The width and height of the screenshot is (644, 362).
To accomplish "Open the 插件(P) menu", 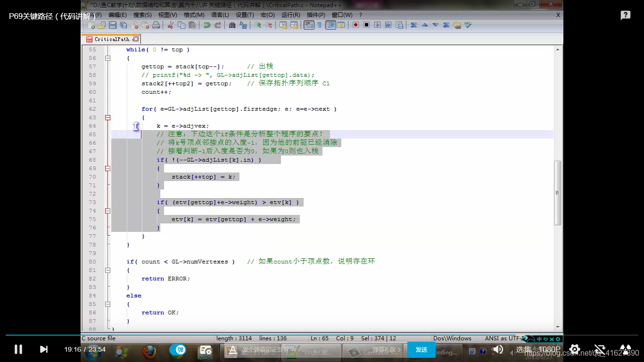I will click(x=316, y=15).
